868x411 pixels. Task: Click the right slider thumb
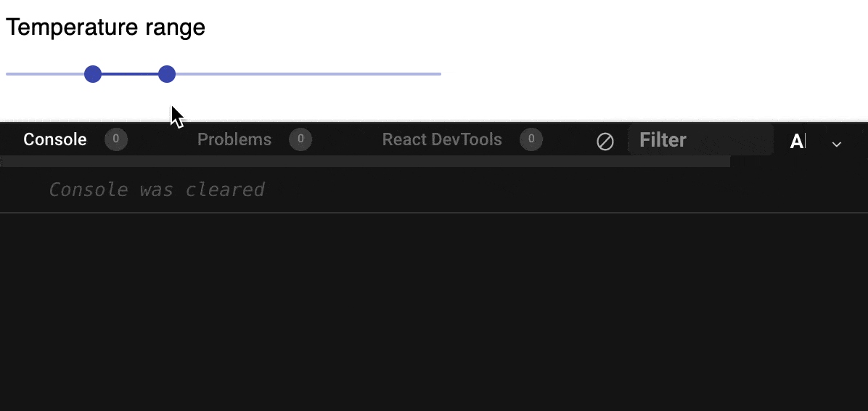(167, 73)
